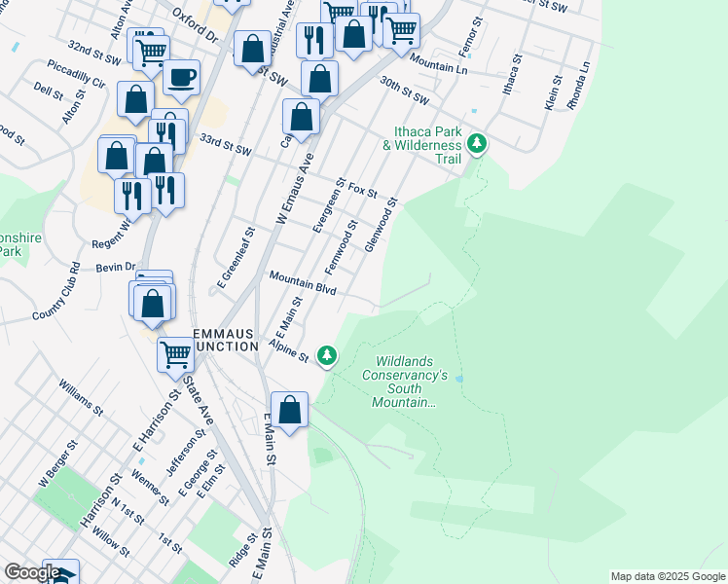This screenshot has width=728, height=584.
Task: Click the Mountain Ln street label
Action: [x=438, y=64]
